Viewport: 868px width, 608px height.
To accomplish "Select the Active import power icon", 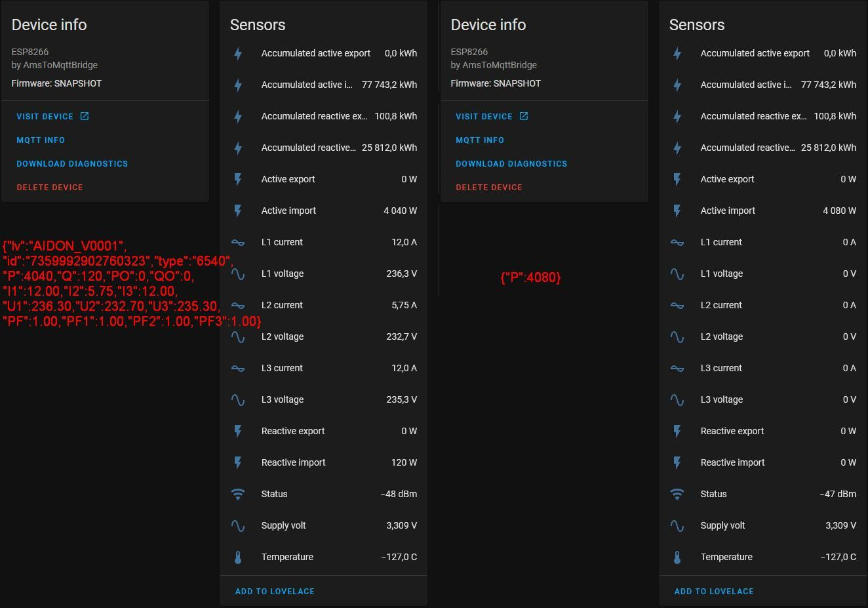I will [x=237, y=211].
